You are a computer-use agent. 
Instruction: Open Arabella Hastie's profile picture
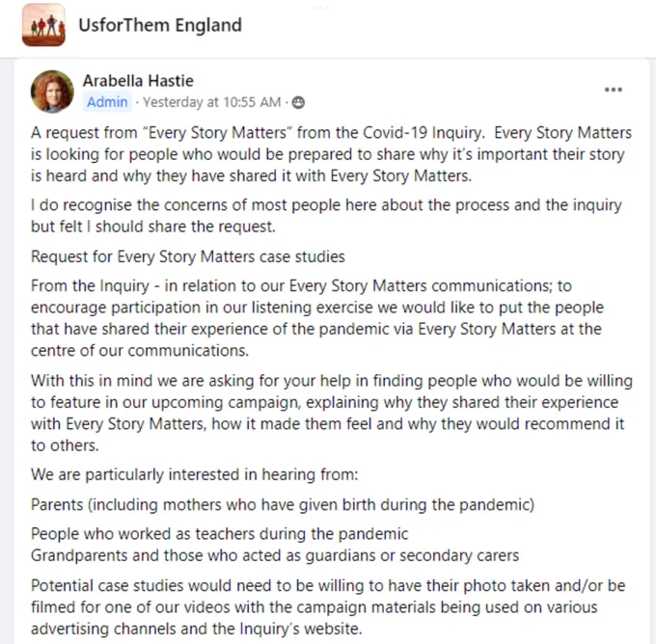pyautogui.click(x=52, y=92)
